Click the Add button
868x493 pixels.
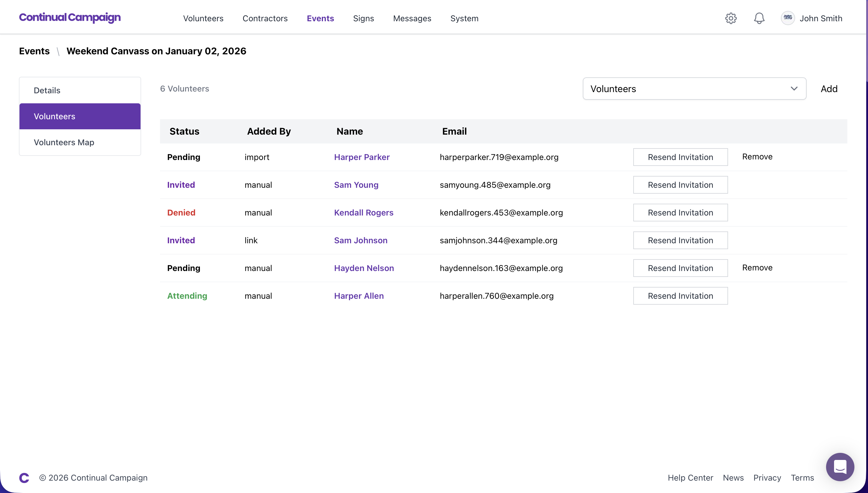[x=829, y=88]
